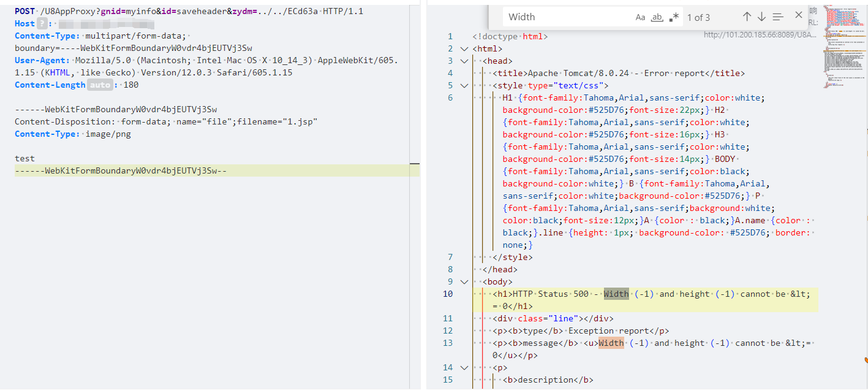The image size is (868, 390).
Task: Click the response URL text
Action: [760, 35]
